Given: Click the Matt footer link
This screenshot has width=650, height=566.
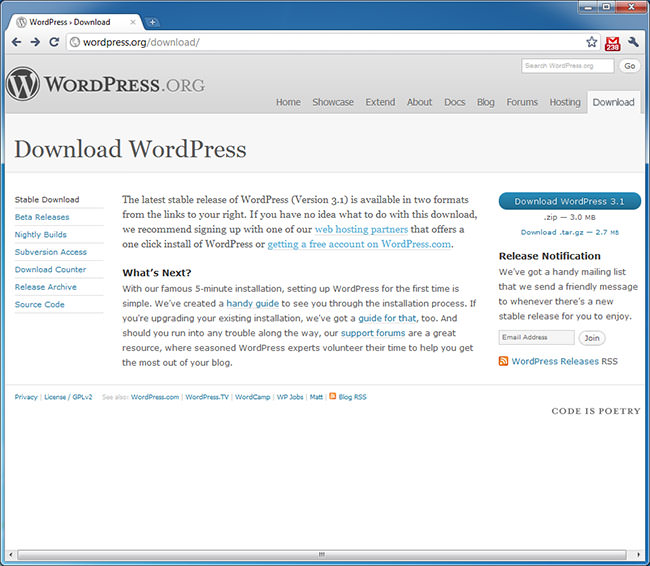Looking at the screenshot, I should 316,397.
